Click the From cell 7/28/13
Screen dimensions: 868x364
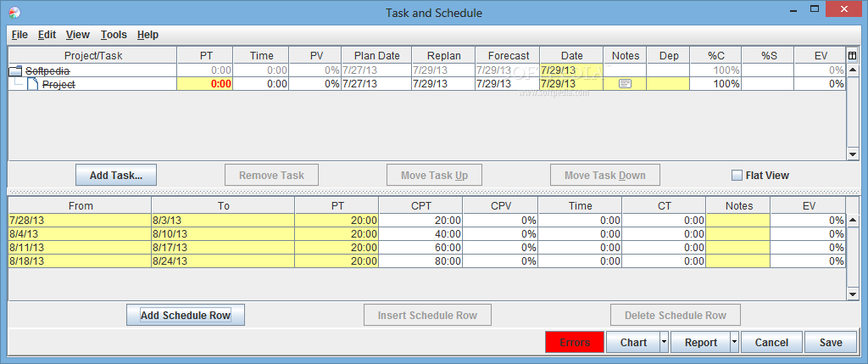click(x=80, y=221)
